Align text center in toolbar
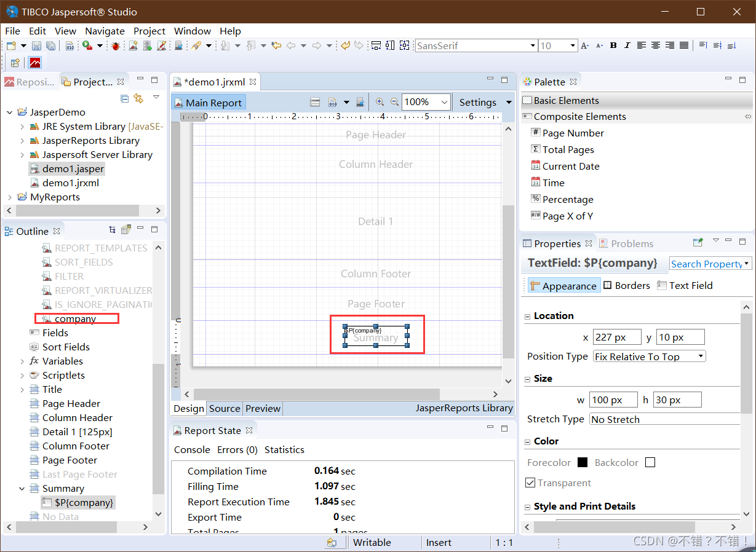Screen dimensions: 756x552 pyautogui.click(x=656, y=45)
